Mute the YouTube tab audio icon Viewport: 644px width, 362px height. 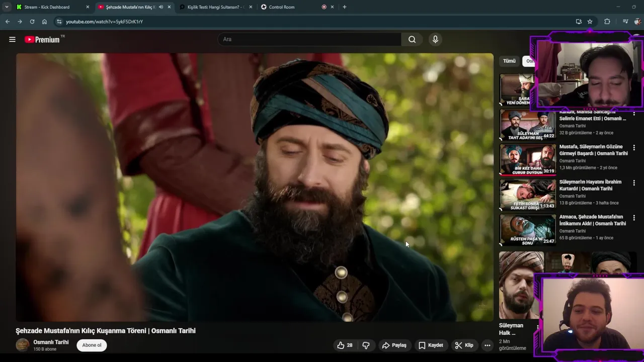click(x=161, y=7)
